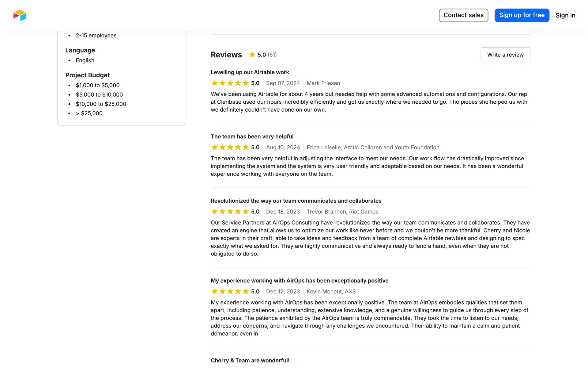Click the $10,000 to $25,000 budget item
Viewport: 588px width, 368px height.
click(101, 104)
